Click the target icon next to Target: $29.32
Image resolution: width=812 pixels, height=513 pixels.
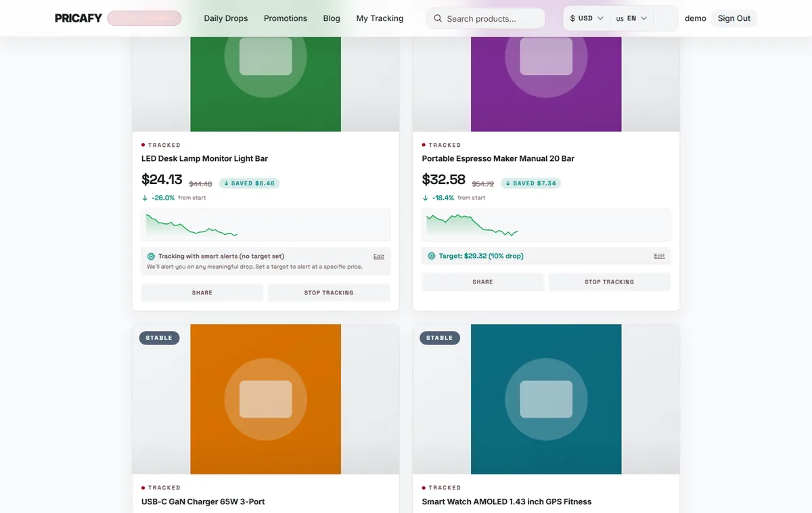click(x=432, y=256)
